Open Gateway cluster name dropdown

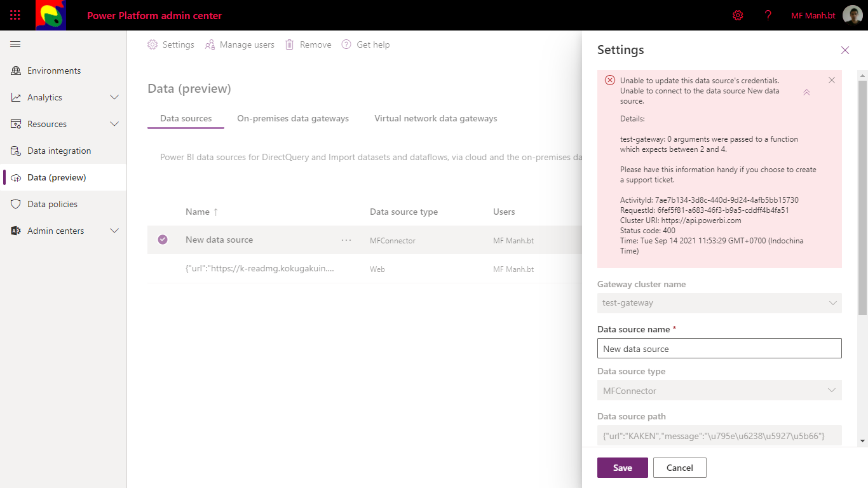pyautogui.click(x=719, y=303)
